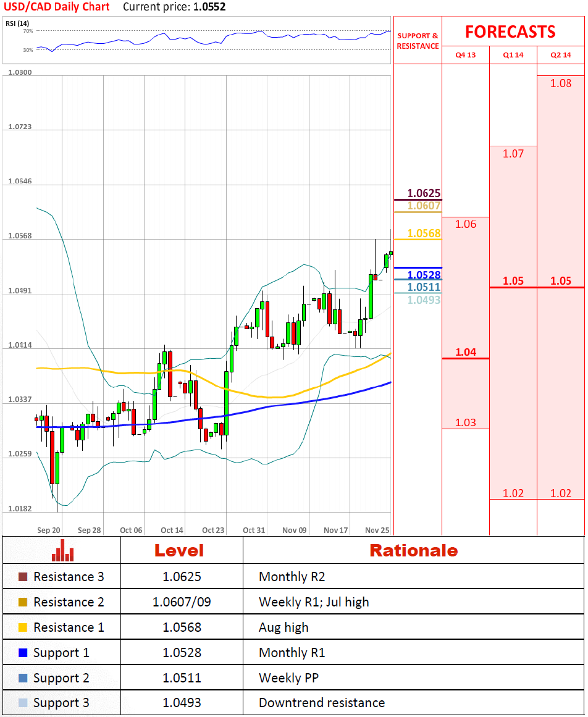
Task: Click the Level column header
Action: (178, 550)
